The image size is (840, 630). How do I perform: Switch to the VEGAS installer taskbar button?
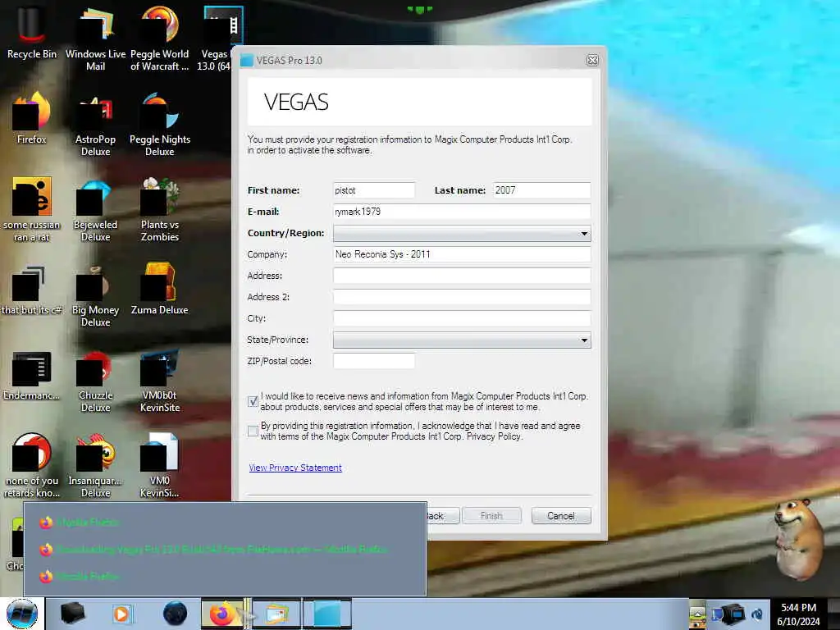coord(327,614)
